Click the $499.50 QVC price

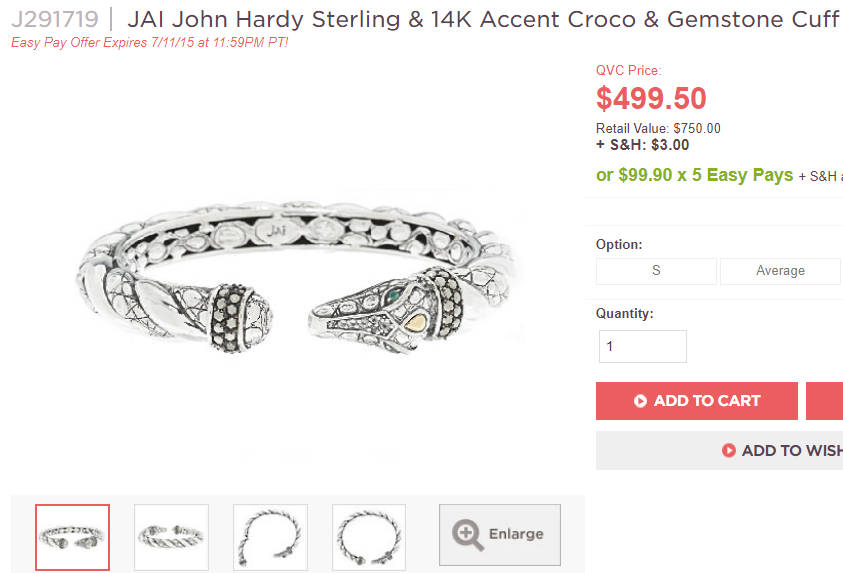click(651, 99)
